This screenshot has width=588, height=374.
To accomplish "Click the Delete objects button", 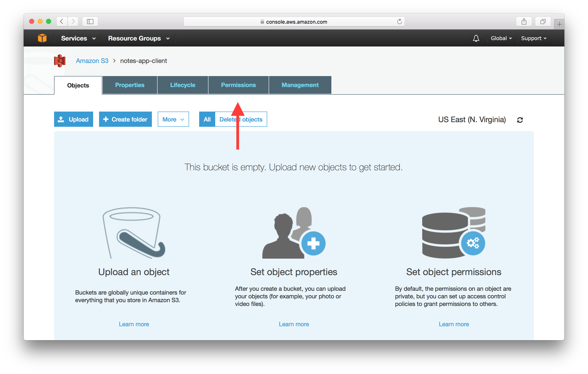I will click(x=241, y=119).
